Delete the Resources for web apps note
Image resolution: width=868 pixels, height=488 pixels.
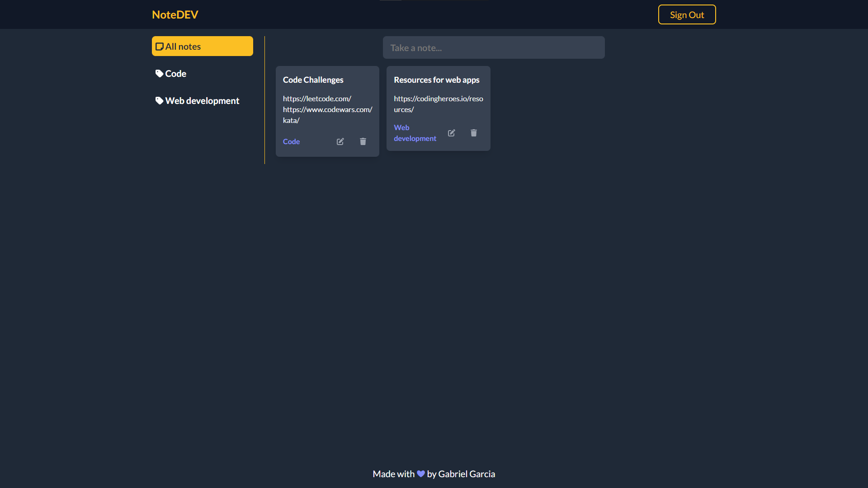pyautogui.click(x=473, y=133)
